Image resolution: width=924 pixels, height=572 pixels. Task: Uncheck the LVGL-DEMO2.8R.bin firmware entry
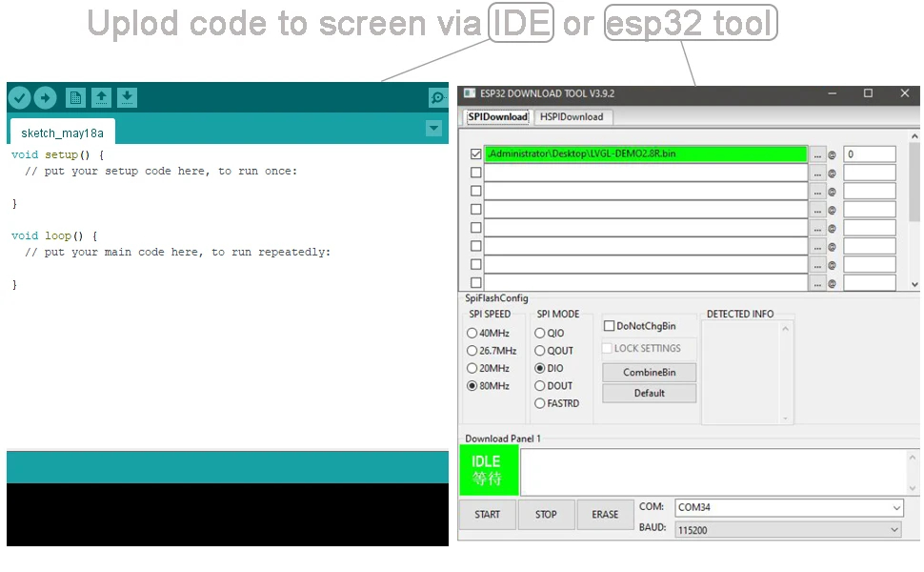click(x=474, y=153)
